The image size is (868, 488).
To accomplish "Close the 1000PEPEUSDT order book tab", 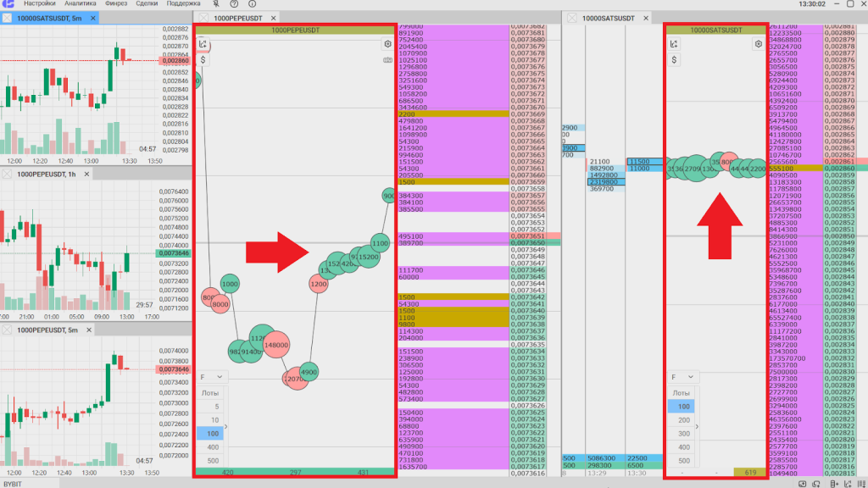I will click(204, 18).
